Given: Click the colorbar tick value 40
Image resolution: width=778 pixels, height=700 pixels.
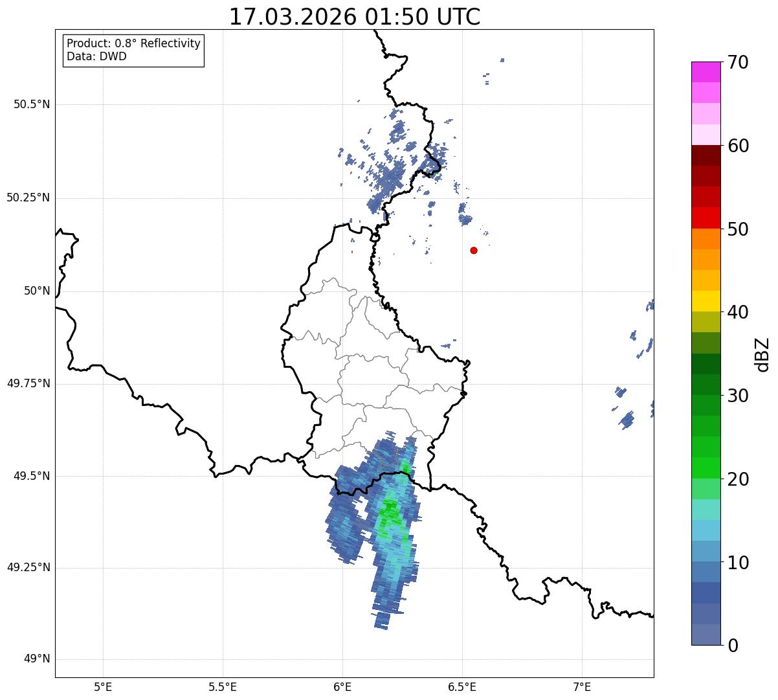Looking at the screenshot, I should 738,312.
